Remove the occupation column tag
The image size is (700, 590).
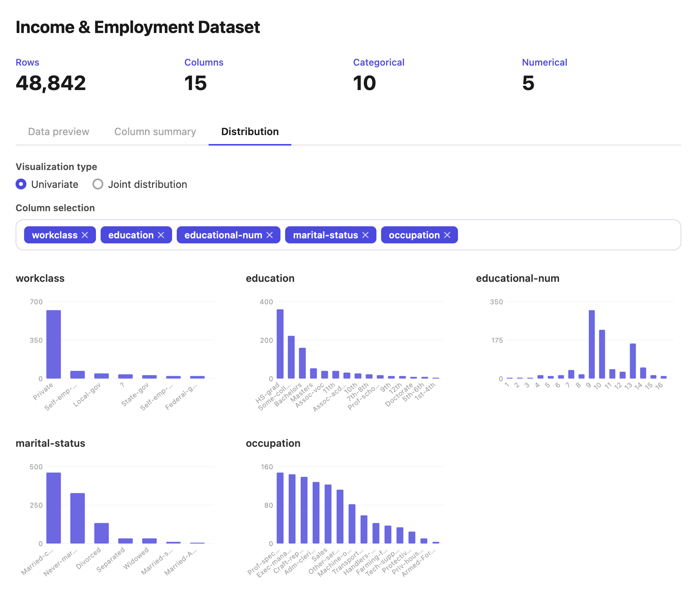447,235
